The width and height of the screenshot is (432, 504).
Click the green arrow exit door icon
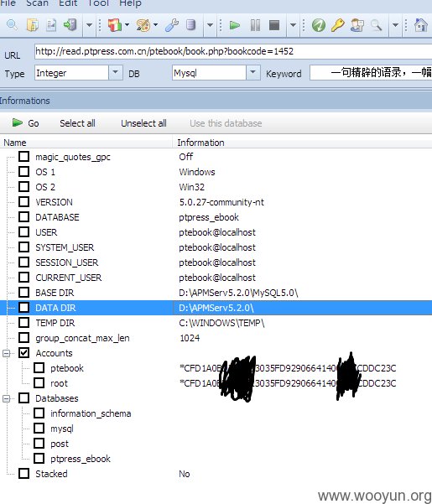(70, 25)
